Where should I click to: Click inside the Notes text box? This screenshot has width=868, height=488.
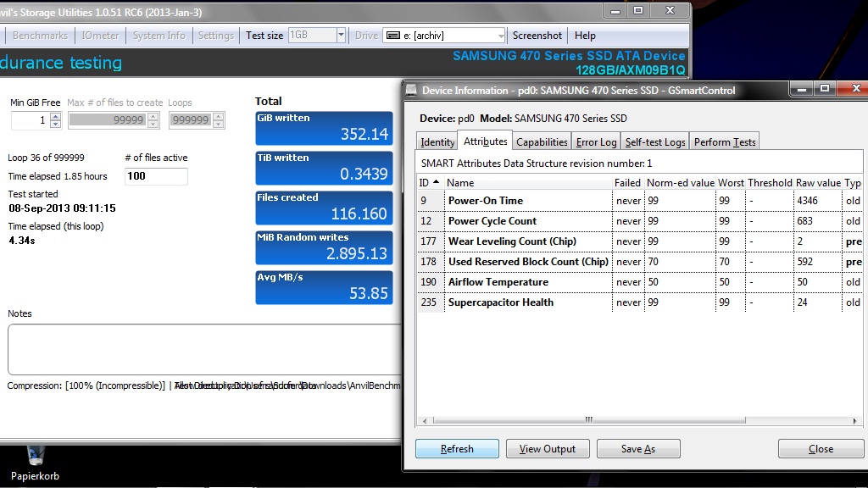pyautogui.click(x=204, y=350)
